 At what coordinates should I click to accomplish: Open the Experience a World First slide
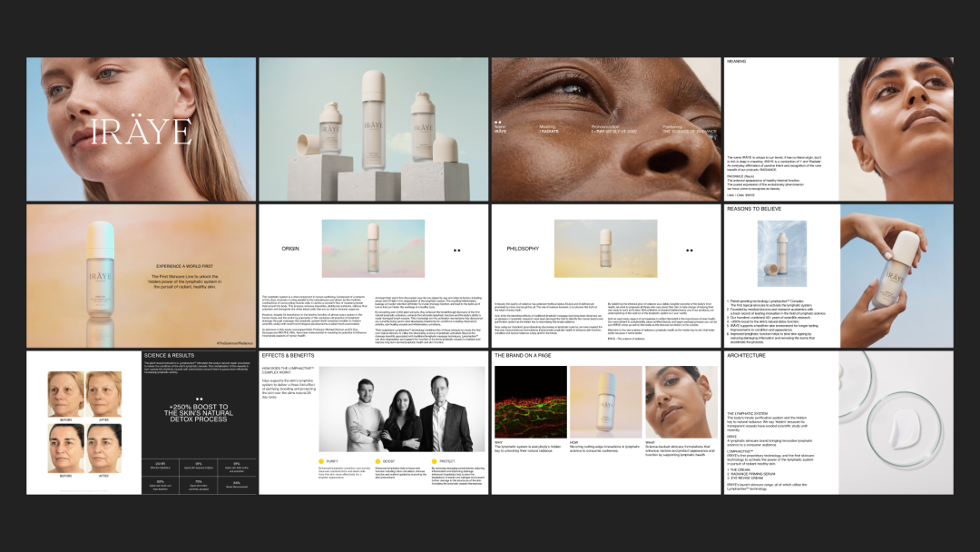tap(142, 276)
